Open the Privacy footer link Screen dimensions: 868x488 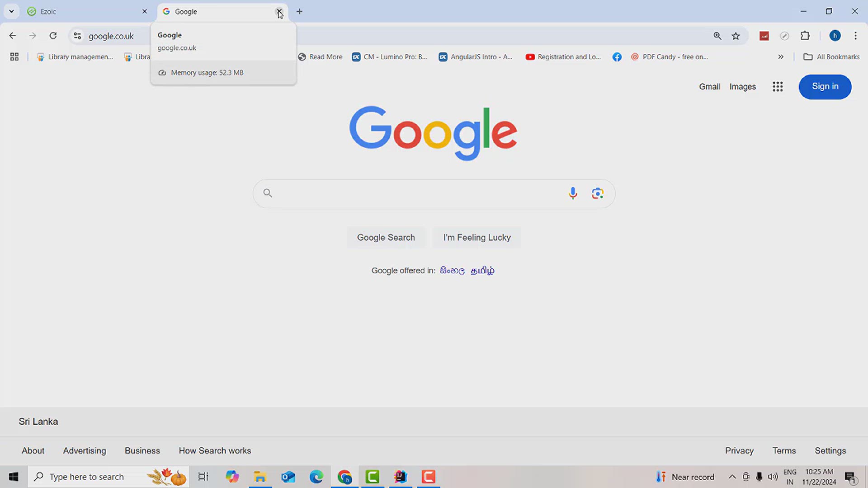[x=739, y=450]
